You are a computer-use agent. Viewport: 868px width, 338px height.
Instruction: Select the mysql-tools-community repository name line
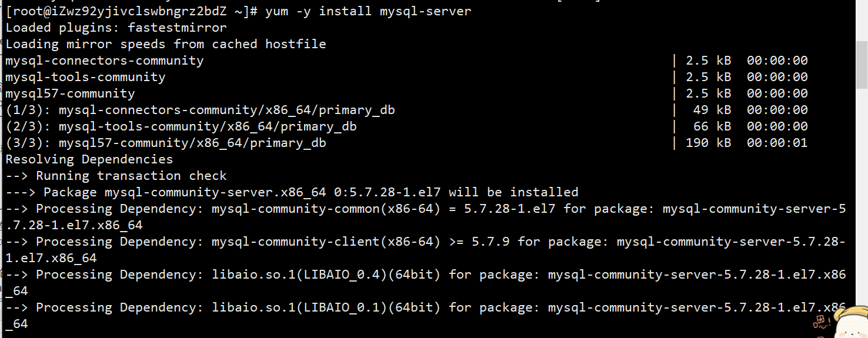[x=85, y=77]
